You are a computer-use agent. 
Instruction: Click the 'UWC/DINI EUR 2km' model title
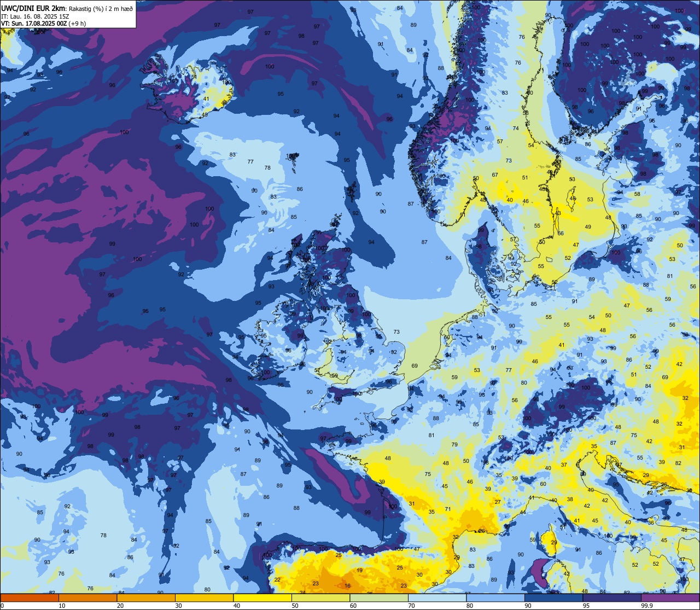tap(33, 8)
